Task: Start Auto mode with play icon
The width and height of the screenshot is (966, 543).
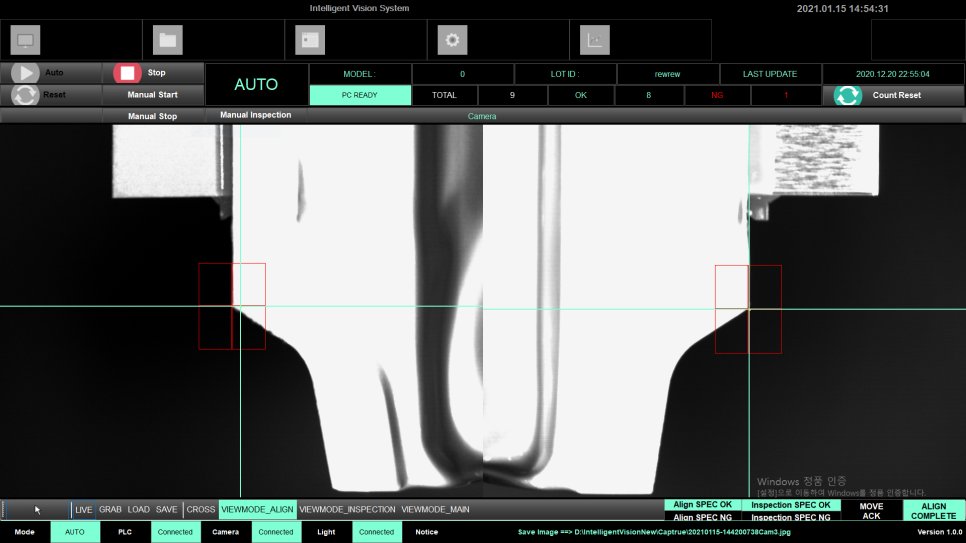Action: [x=25, y=73]
